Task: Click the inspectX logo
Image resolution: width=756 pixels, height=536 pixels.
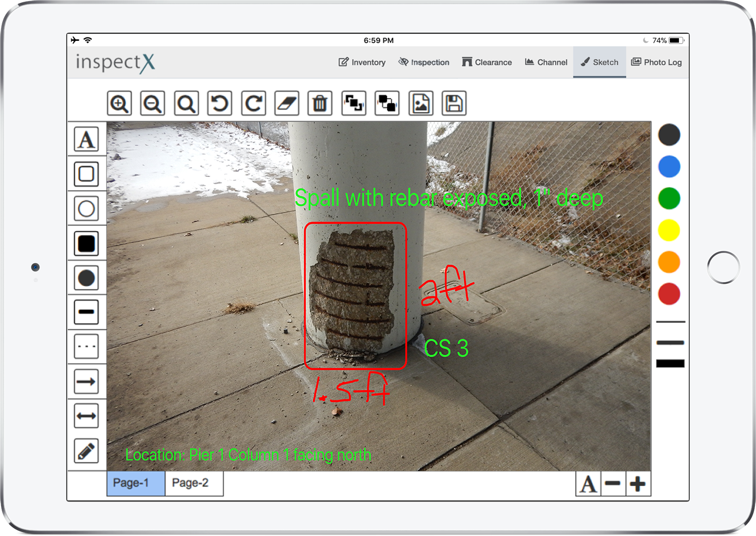Action: point(115,62)
